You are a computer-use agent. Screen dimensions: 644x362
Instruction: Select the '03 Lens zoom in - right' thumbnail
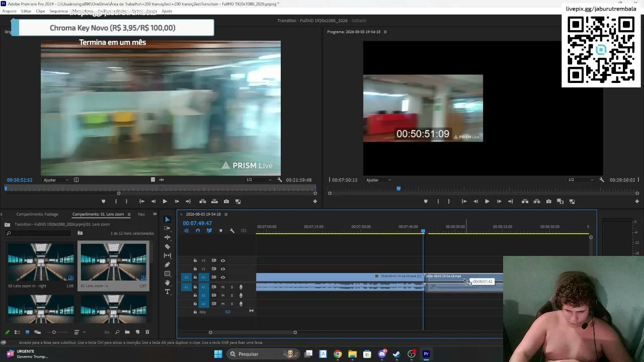click(41, 262)
